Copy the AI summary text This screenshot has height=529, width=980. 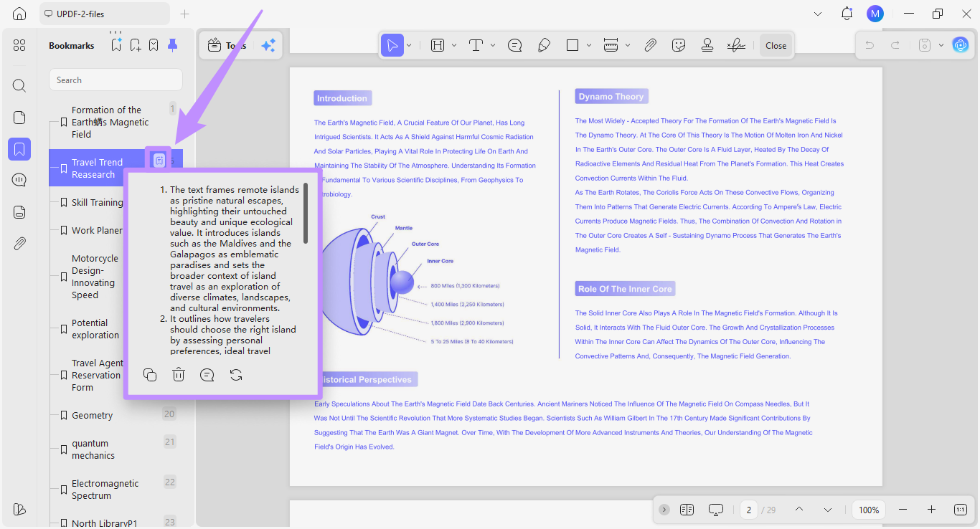click(150, 375)
